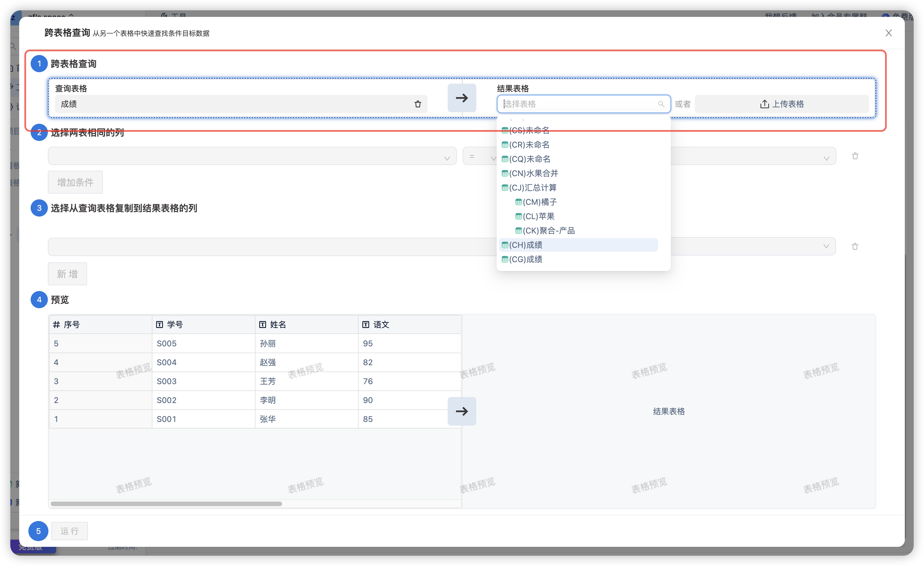This screenshot has height=566, width=924.
Task: Click the search magnifier in 选择表格 field
Action: coord(661,104)
